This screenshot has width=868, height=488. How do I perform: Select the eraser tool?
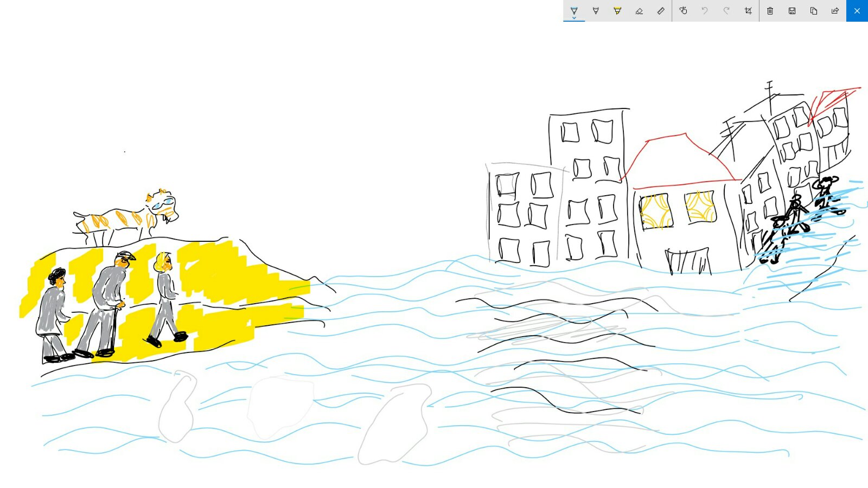[x=639, y=11]
